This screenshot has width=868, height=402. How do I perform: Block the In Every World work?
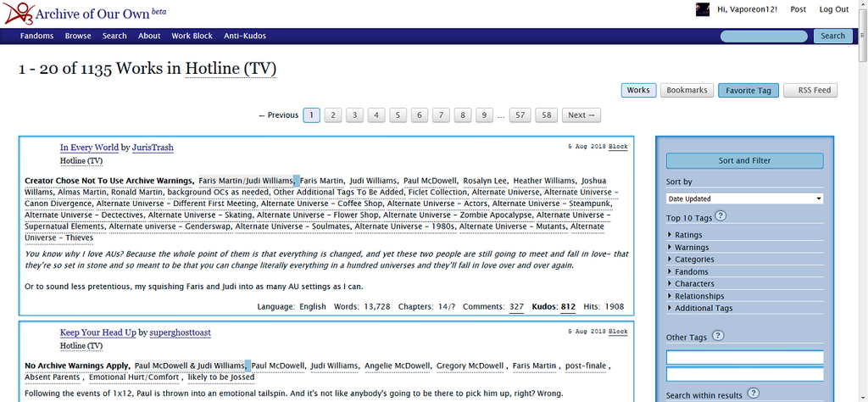click(618, 147)
